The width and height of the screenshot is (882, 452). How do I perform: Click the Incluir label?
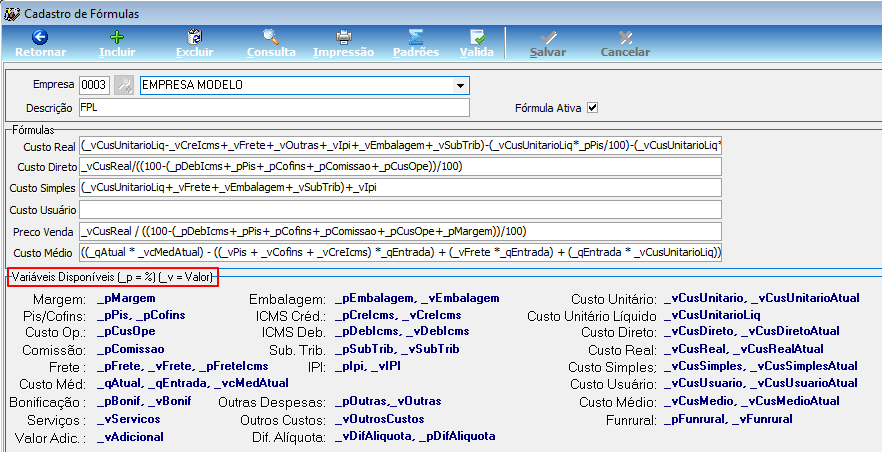[117, 52]
